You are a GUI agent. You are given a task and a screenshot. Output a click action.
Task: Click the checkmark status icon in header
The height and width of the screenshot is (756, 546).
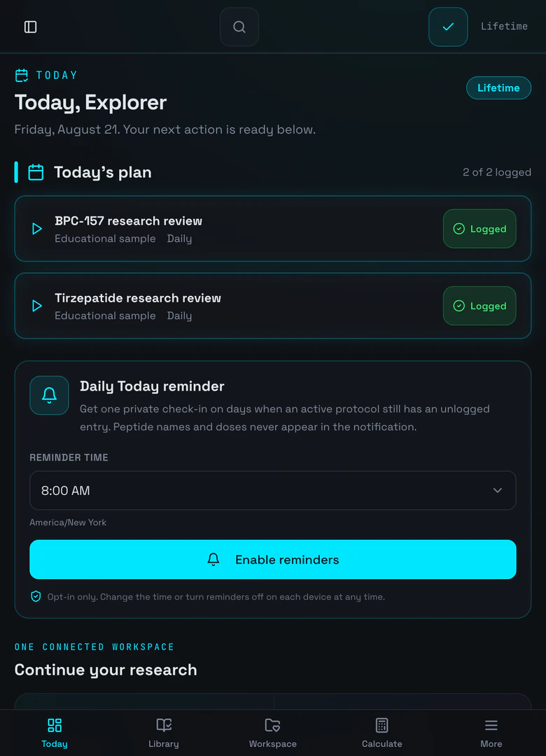pos(448,27)
